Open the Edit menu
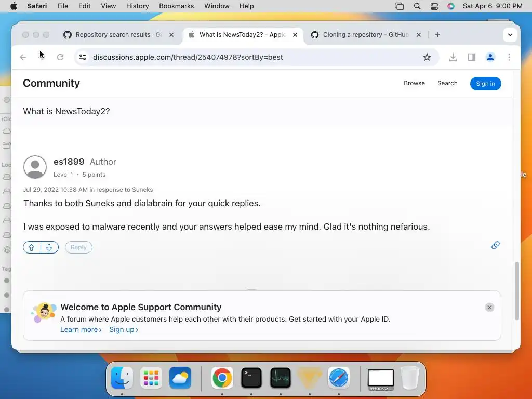 tap(84, 6)
